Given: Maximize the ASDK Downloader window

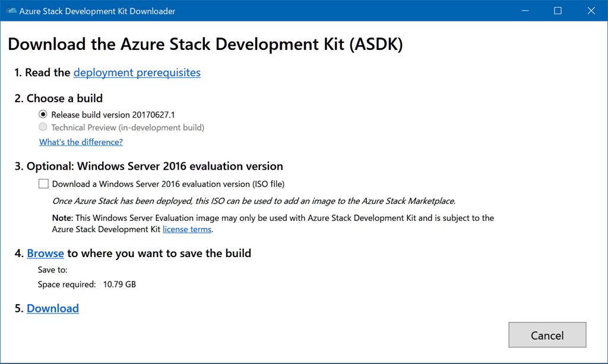Looking at the screenshot, I should point(558,11).
